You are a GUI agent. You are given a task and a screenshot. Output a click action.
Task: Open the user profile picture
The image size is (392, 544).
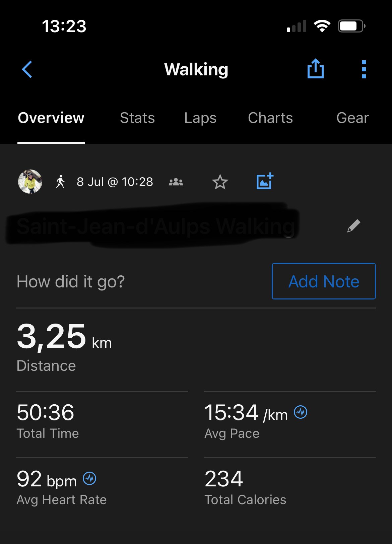coord(30,182)
